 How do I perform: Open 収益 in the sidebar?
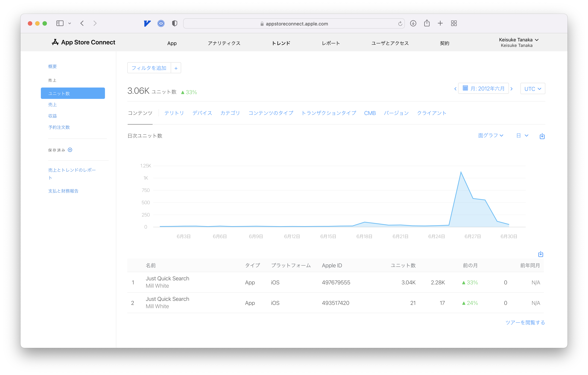pyautogui.click(x=53, y=116)
